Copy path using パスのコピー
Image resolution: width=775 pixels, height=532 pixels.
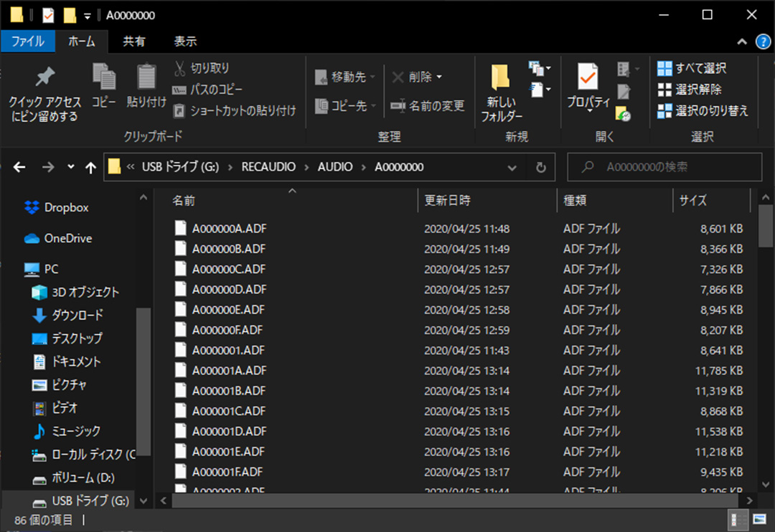[207, 90]
